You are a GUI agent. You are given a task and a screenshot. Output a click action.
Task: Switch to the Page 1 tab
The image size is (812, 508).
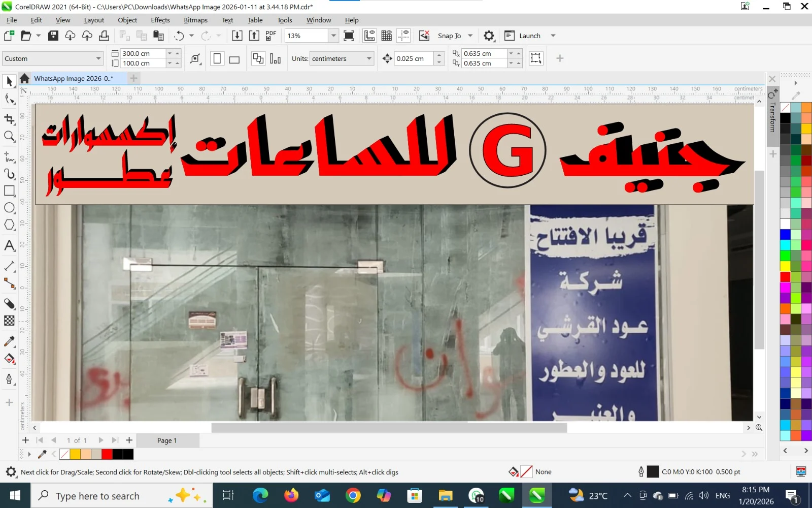click(x=167, y=440)
